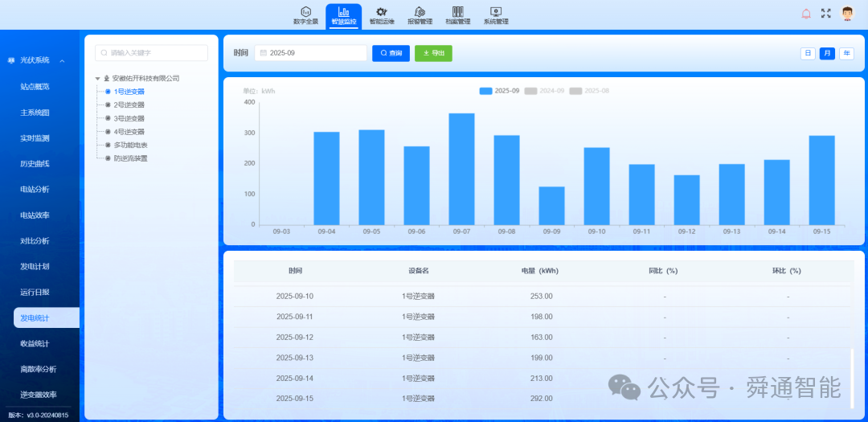This screenshot has height=422, width=868.
Task: Switch time granularity to 日 (day)
Action: tap(808, 53)
